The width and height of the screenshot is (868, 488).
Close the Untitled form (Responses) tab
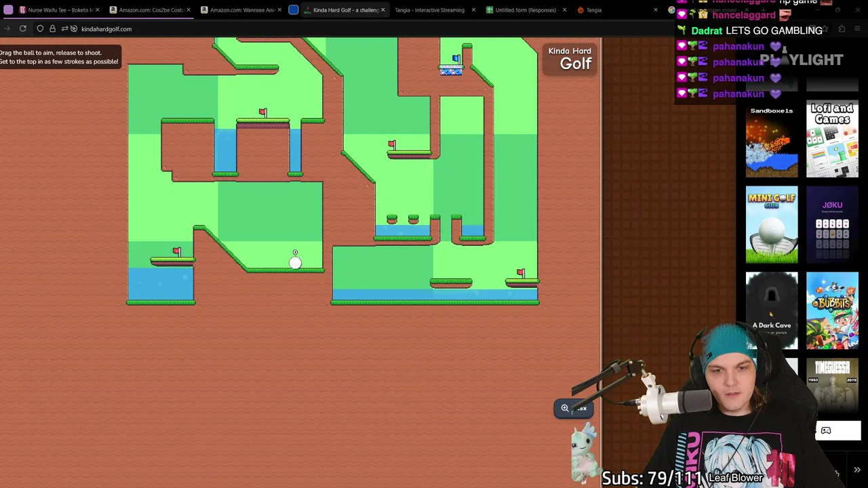[564, 10]
